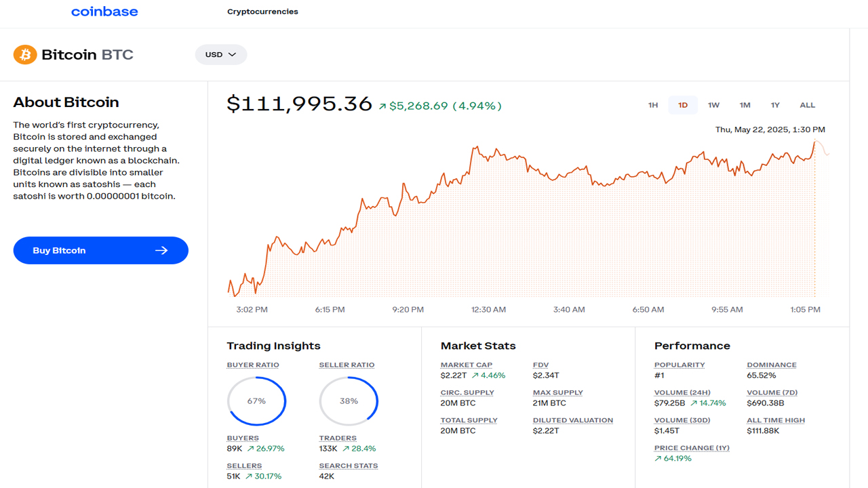
Task: Select the 1D chart range
Action: pyautogui.click(x=683, y=105)
